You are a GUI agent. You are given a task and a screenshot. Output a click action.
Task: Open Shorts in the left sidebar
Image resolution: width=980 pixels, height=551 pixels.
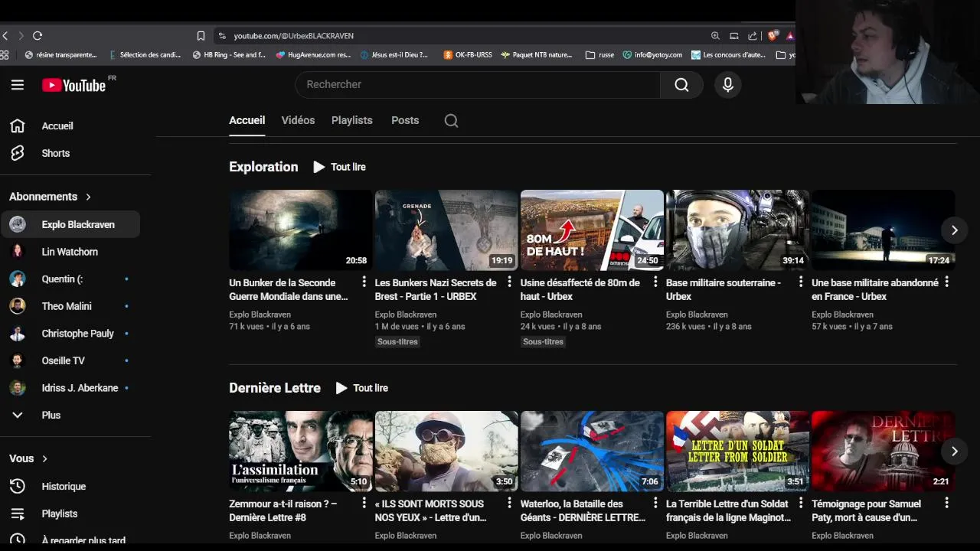click(x=70, y=153)
